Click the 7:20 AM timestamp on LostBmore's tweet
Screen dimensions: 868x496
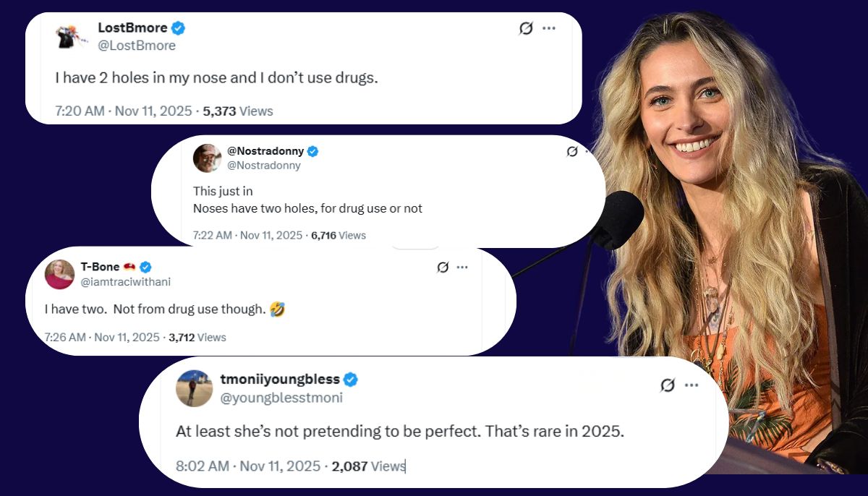81,111
